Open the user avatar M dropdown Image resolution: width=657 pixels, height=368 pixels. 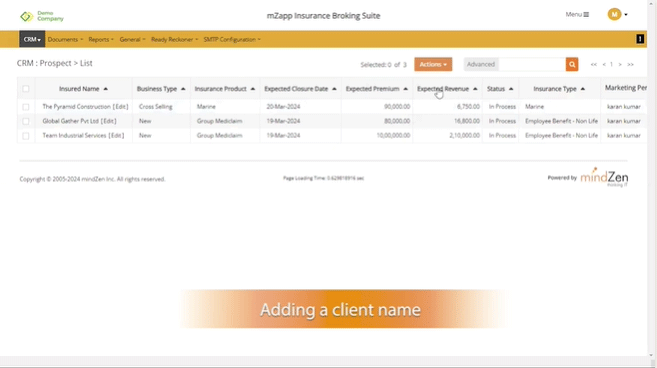click(617, 14)
